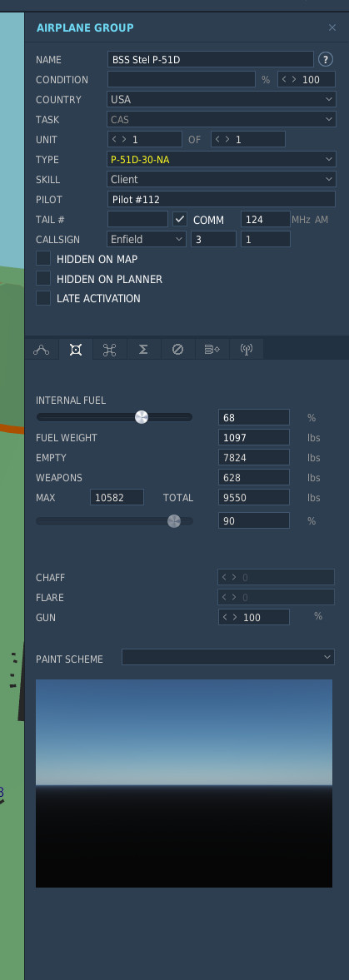
Task: Switch to the Payload tab icon
Action: coord(76,350)
